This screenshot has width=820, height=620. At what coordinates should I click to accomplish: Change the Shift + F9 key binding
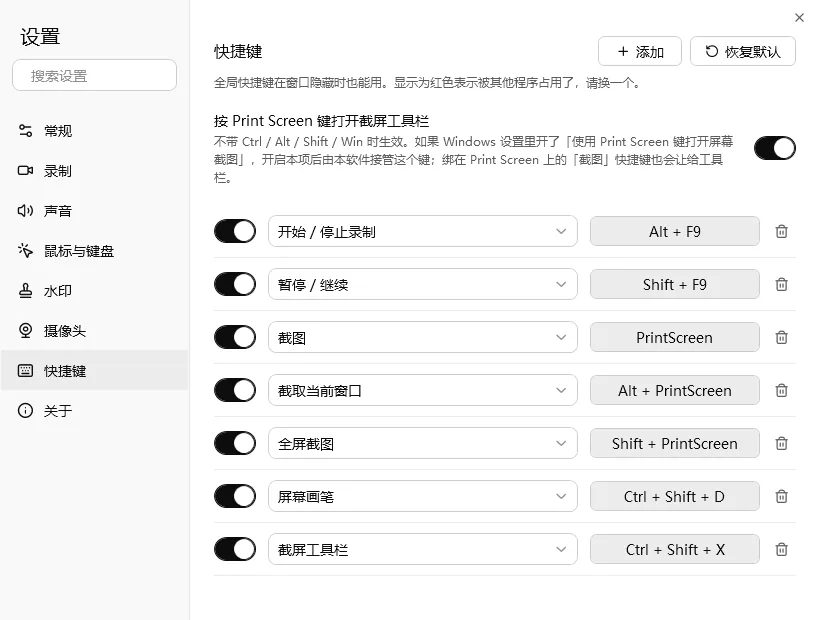[x=675, y=284]
